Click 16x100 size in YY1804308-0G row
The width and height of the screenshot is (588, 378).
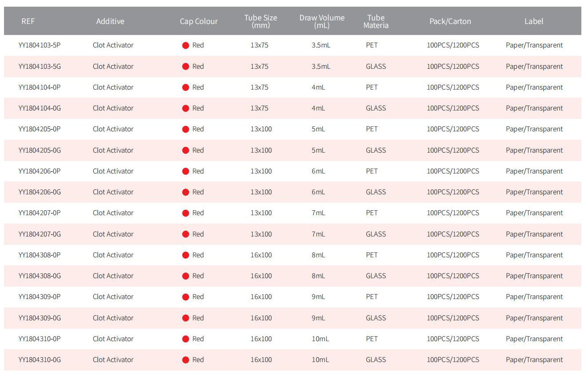[x=261, y=276]
